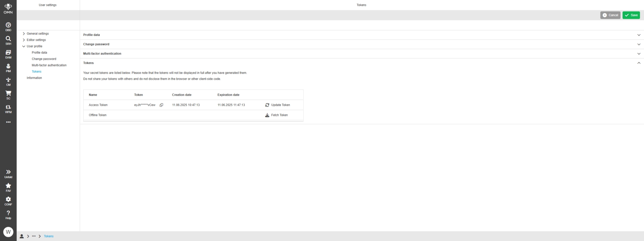Click creation date 11.06.2025 10:47:13

point(186,105)
